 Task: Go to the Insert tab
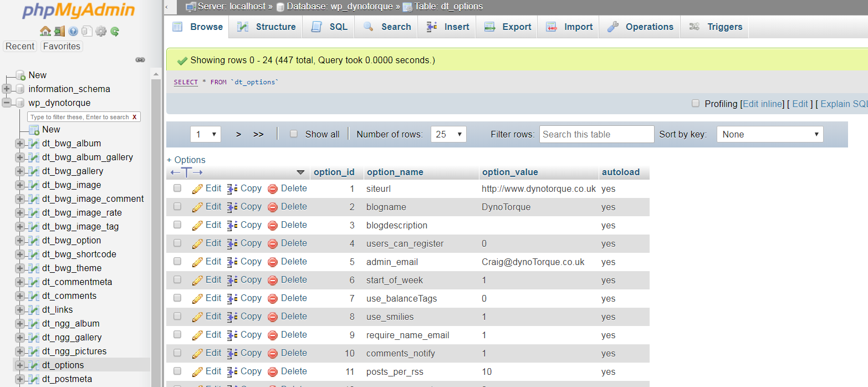click(447, 27)
